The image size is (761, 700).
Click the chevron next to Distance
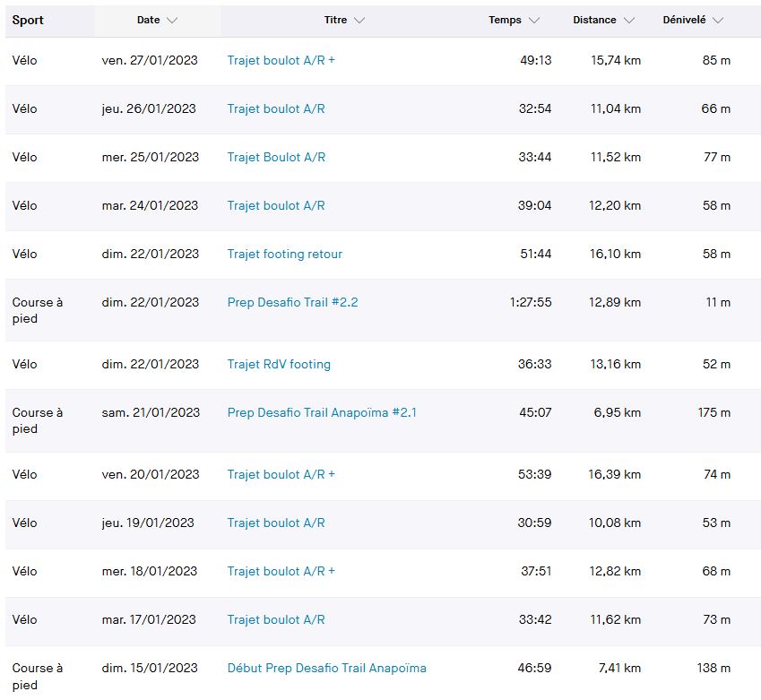[x=628, y=20]
